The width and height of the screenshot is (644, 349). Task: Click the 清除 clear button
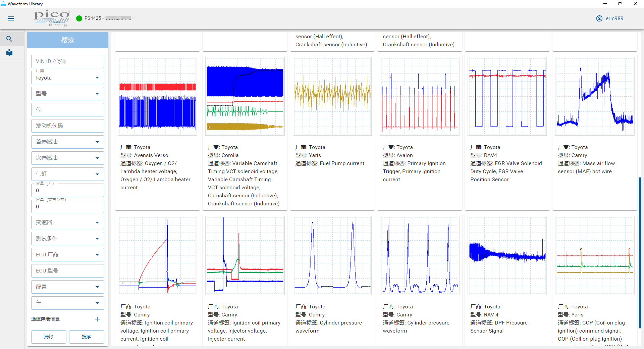(49, 337)
